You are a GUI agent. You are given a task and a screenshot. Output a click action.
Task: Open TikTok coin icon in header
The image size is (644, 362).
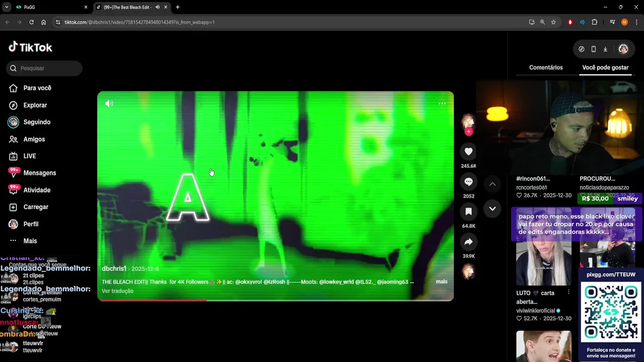(x=582, y=49)
